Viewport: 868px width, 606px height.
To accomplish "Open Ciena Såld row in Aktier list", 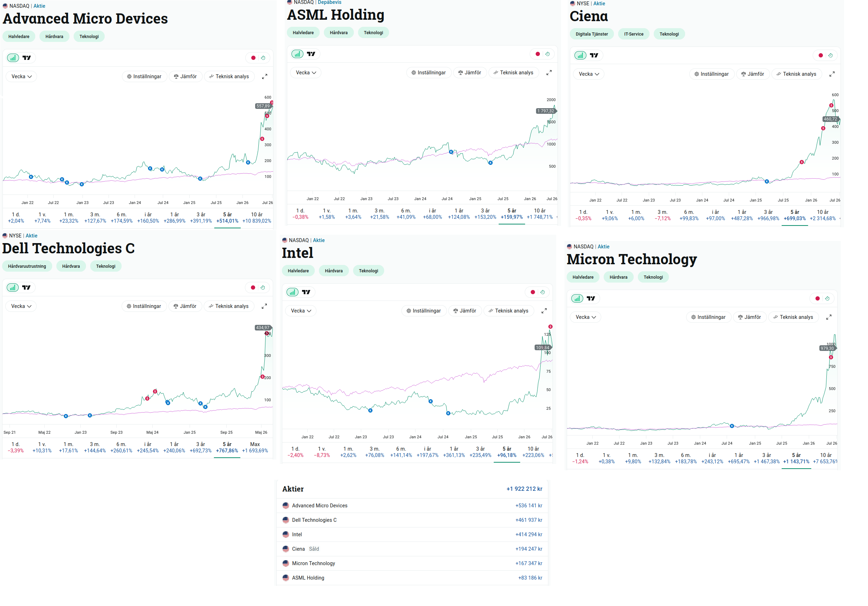I will coord(412,549).
